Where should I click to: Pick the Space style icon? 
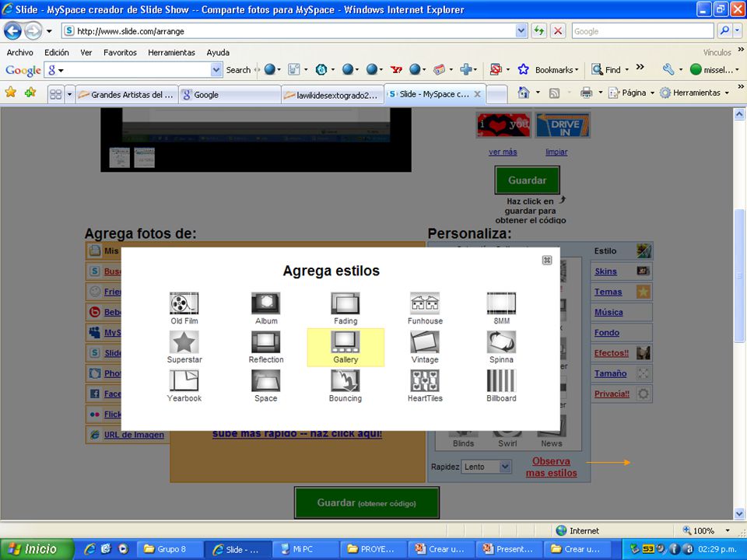(x=266, y=380)
